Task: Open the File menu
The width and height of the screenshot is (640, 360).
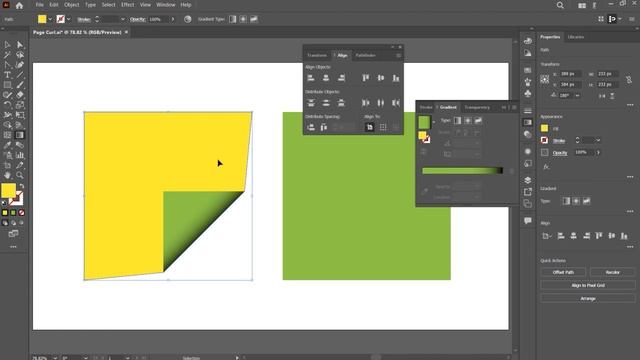Action: coord(40,5)
